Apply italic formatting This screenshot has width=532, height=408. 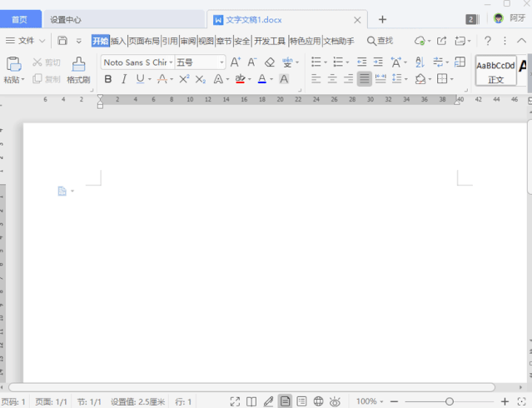tap(124, 79)
